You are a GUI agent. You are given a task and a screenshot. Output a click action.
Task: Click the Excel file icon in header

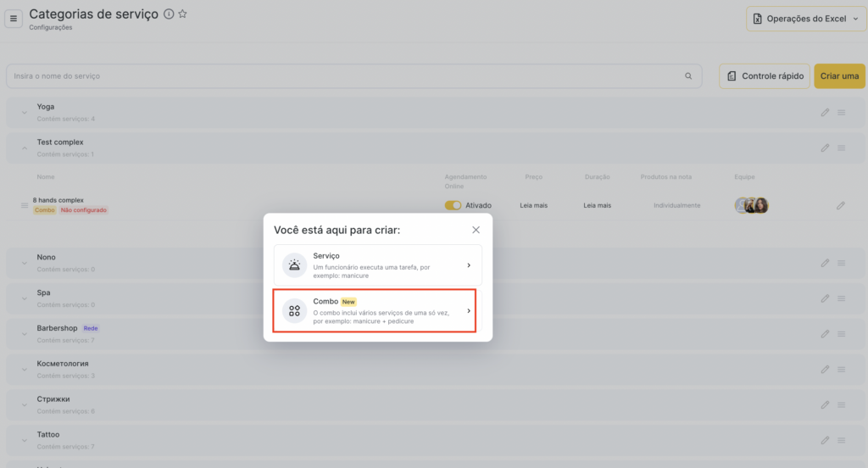[x=757, y=19]
